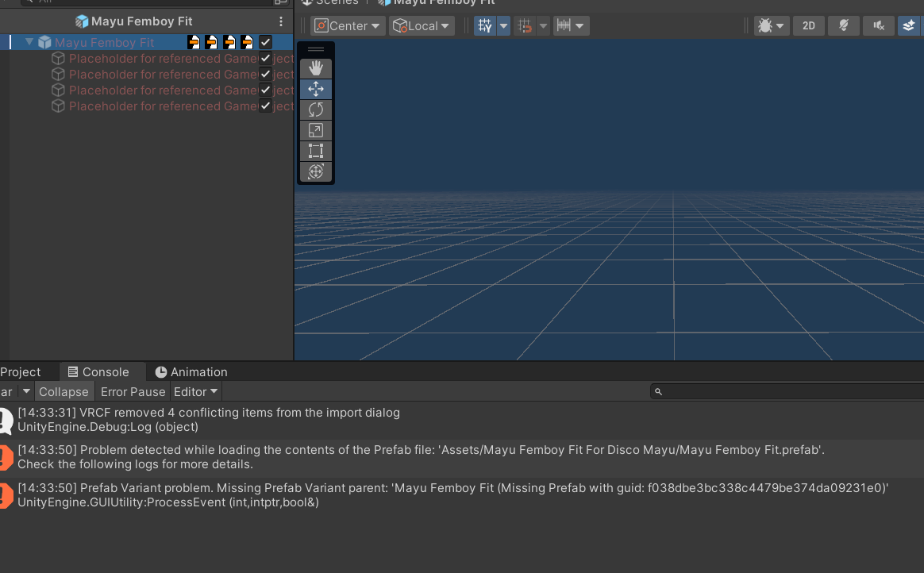
Task: Uncheck the last Placeholder row's checkbox
Action: tap(266, 106)
